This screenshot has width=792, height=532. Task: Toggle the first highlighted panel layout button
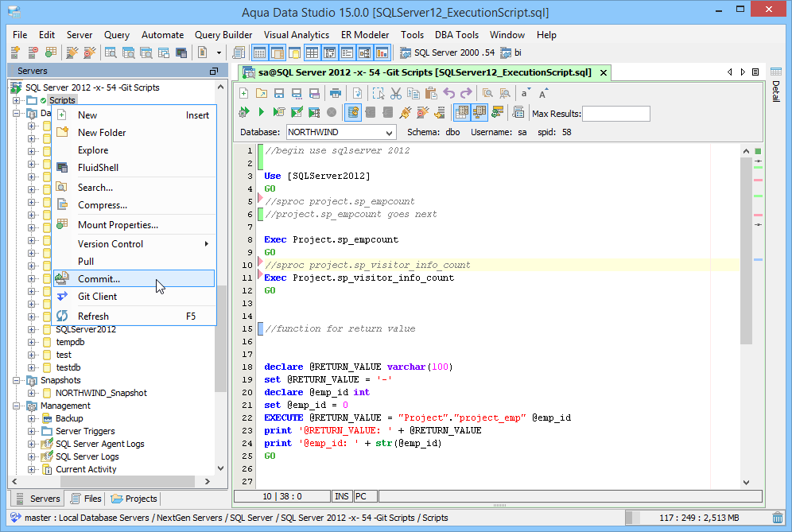pos(259,52)
